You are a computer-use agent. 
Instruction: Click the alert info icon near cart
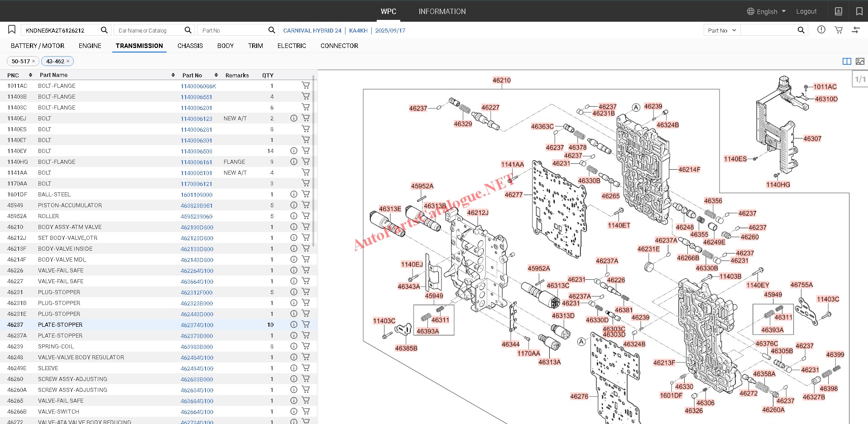[x=821, y=30]
